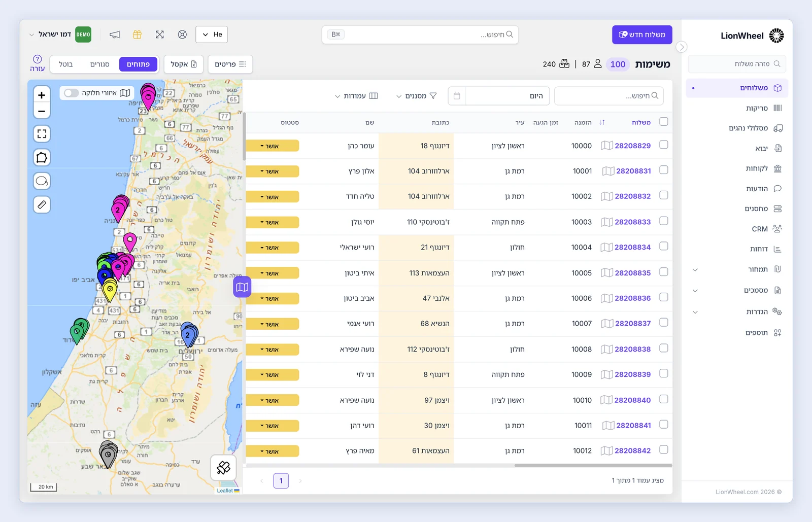
Task: Open the announcements megaphone icon
Action: 115,34
